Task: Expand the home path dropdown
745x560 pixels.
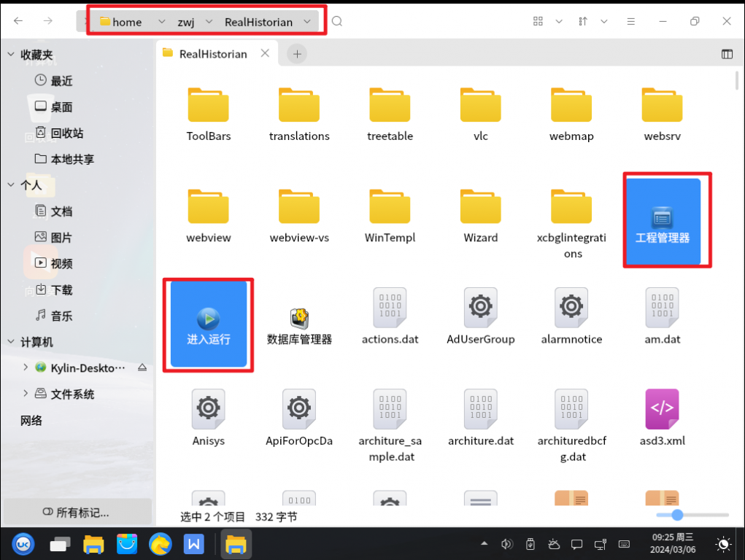Action: [161, 22]
